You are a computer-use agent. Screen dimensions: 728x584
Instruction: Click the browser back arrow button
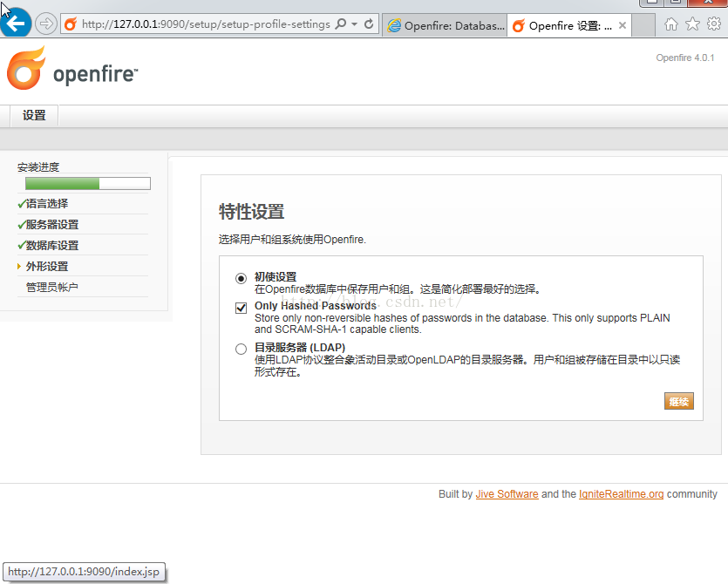click(x=16, y=23)
